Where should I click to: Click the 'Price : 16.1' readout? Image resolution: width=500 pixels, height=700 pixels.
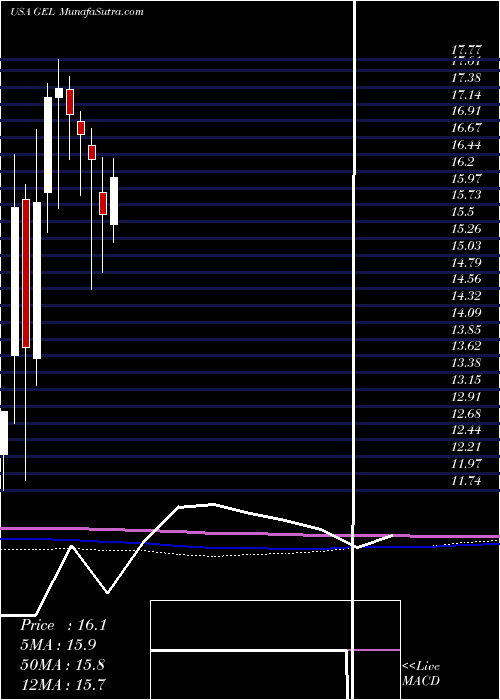(x=63, y=625)
